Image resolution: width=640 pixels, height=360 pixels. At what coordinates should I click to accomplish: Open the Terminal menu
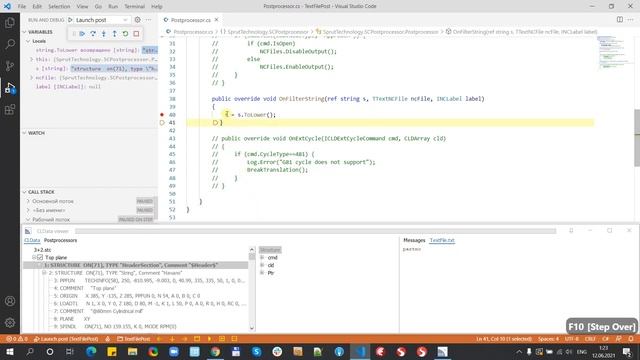pos(135,7)
